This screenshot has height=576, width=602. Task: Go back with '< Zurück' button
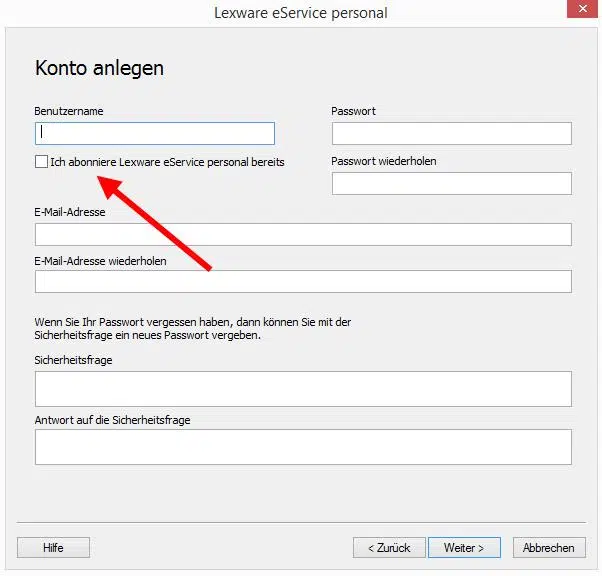click(x=389, y=548)
